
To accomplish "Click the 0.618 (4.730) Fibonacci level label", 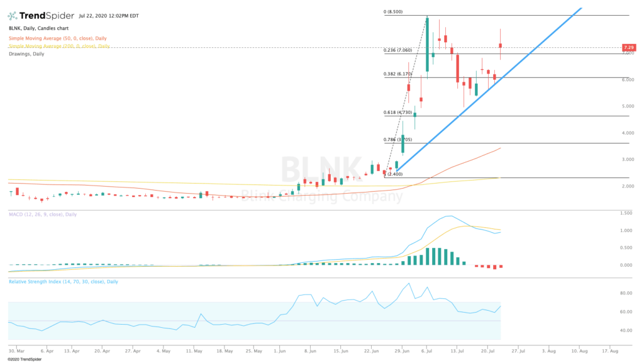I will point(397,112).
